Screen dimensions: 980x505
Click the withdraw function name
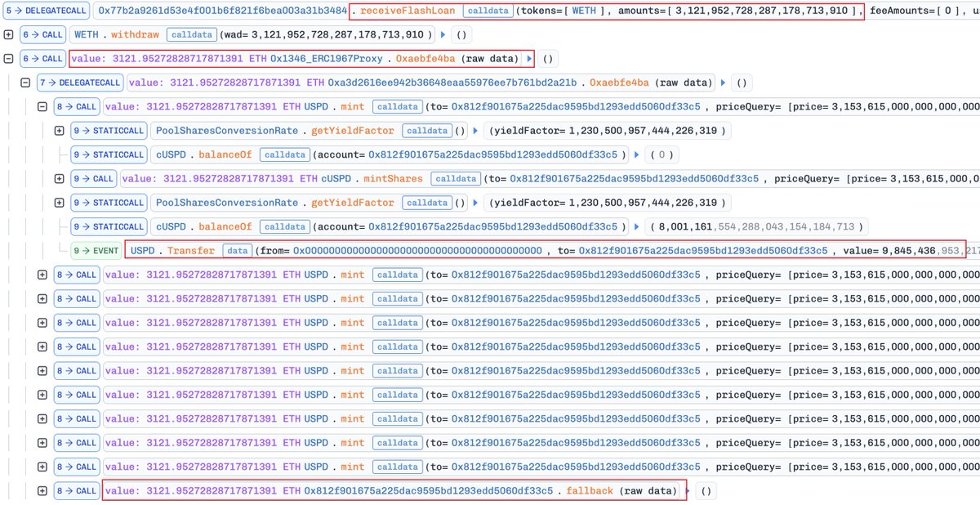click(x=136, y=35)
